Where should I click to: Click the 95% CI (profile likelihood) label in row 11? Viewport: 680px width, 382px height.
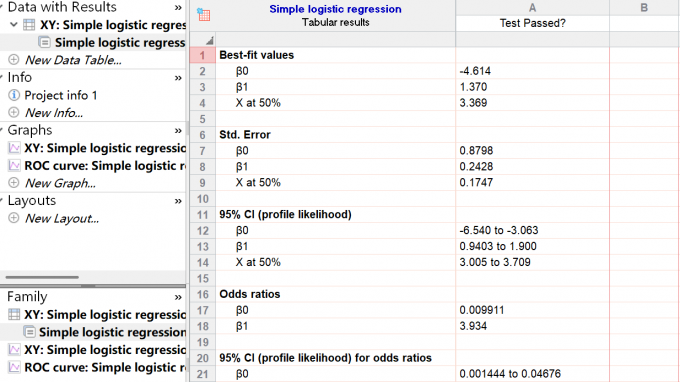click(x=285, y=215)
